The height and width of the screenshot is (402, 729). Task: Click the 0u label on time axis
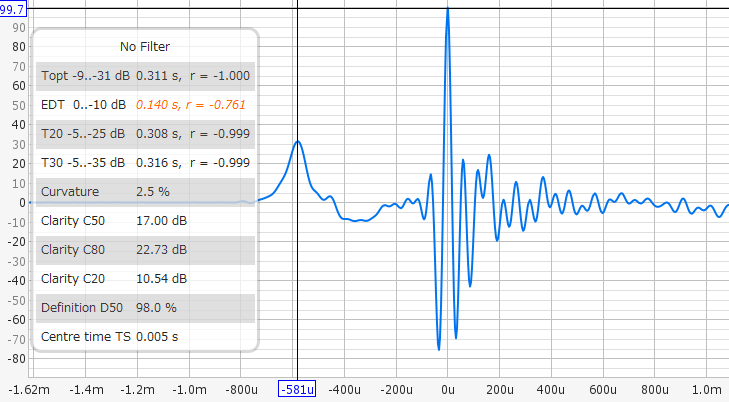coord(448,389)
